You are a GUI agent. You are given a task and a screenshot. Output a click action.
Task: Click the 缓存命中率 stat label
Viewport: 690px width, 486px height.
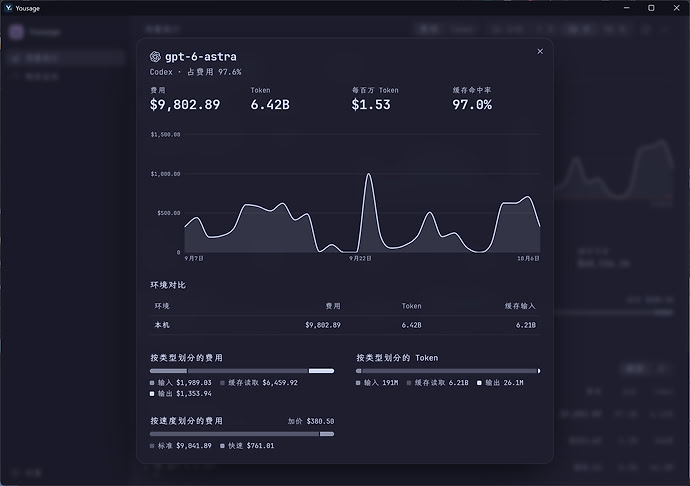click(472, 90)
